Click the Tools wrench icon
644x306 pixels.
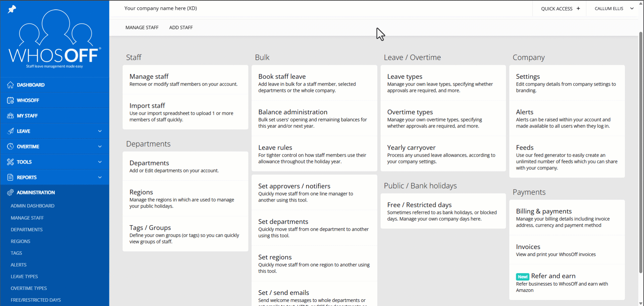coord(10,162)
